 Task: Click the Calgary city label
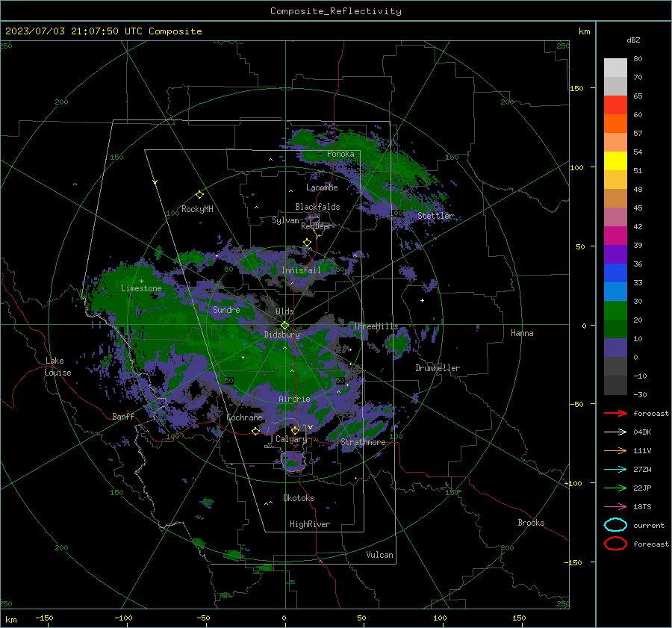click(x=291, y=439)
